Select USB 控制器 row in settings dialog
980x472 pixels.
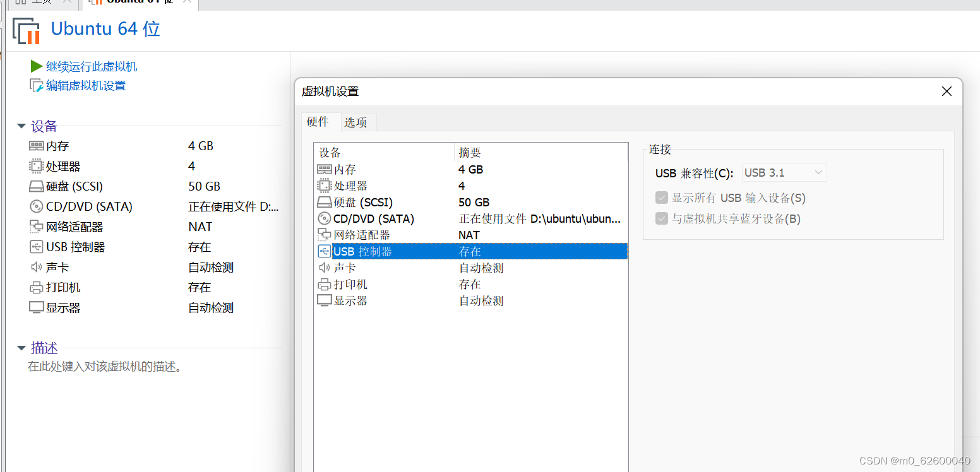coord(471,251)
